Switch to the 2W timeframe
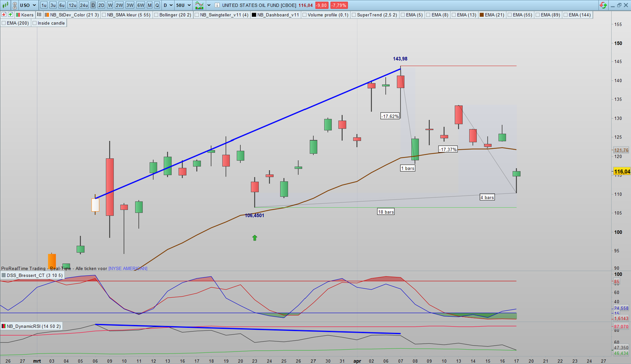 pyautogui.click(x=119, y=5)
